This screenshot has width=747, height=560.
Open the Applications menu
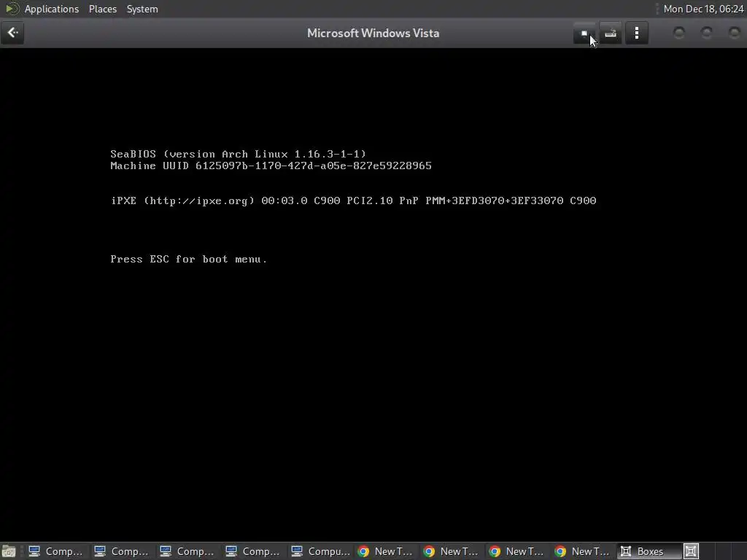[x=52, y=9]
